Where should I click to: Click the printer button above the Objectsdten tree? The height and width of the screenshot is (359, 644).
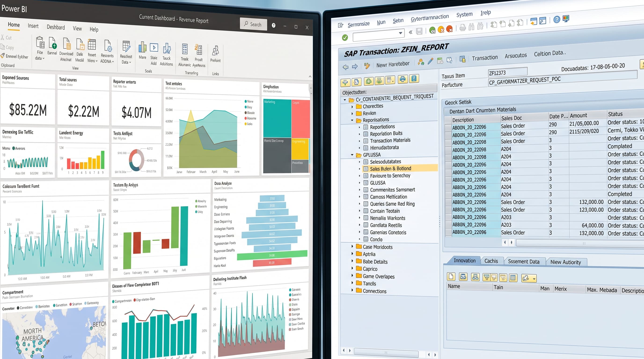coord(403,79)
